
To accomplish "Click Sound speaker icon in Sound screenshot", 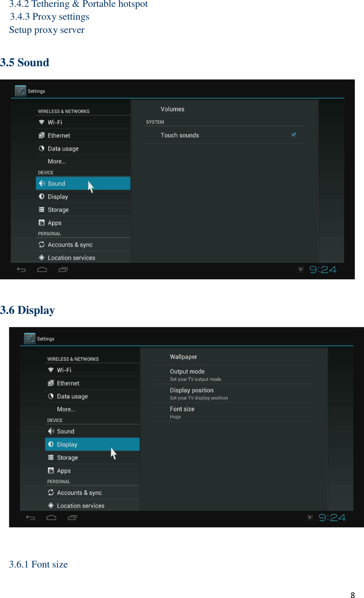I will pos(42,183).
